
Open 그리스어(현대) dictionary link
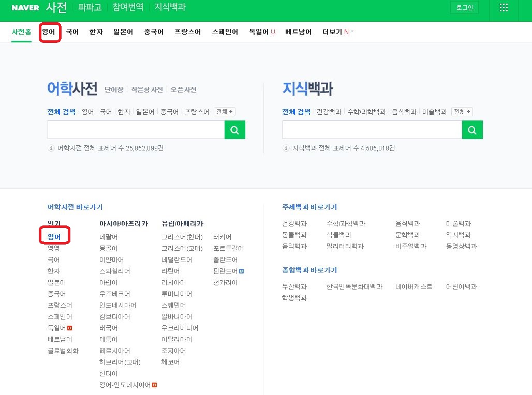pos(182,237)
